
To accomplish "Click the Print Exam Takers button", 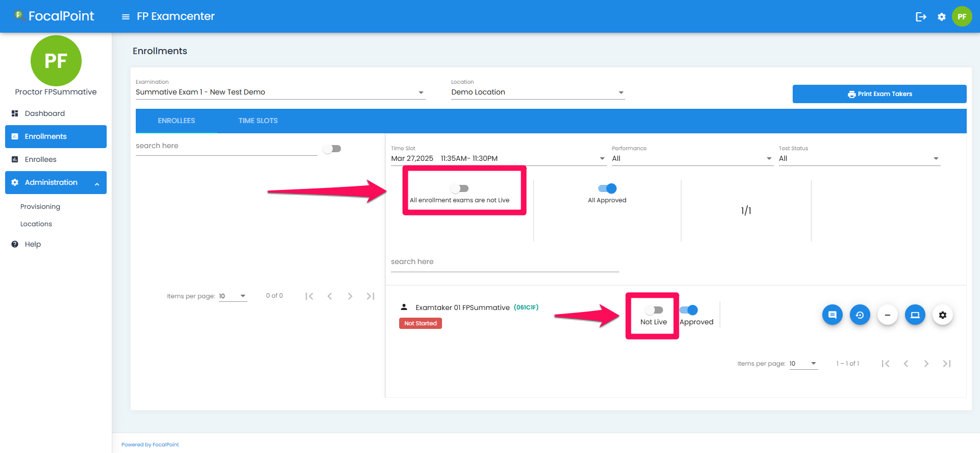I will pyautogui.click(x=879, y=94).
